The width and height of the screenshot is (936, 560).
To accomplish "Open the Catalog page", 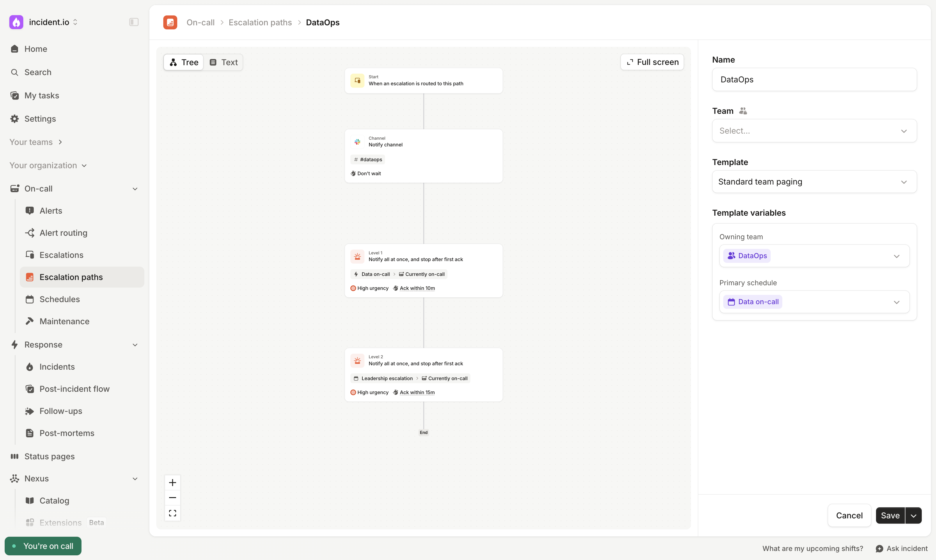I will click(54, 501).
